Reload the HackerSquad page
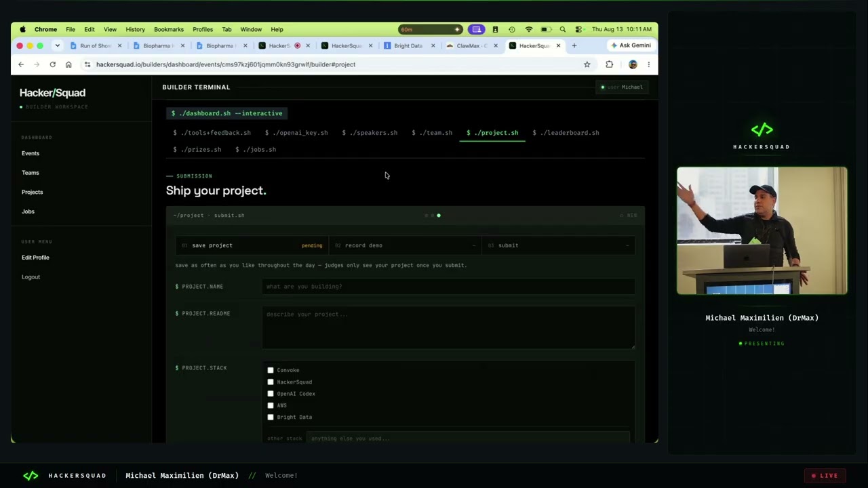The height and width of the screenshot is (488, 868). coord(52,64)
